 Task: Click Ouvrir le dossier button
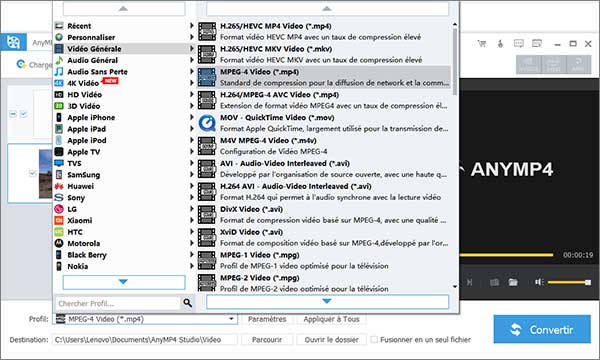(331, 339)
